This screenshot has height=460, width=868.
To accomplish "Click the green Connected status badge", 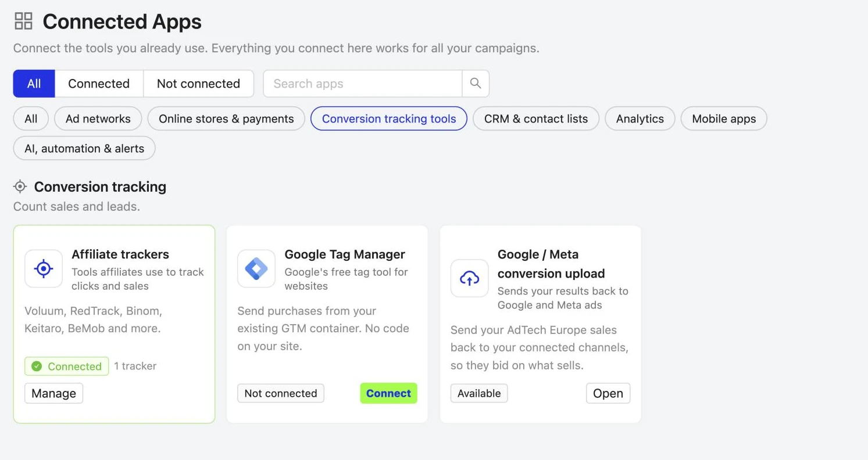I will pyautogui.click(x=67, y=366).
